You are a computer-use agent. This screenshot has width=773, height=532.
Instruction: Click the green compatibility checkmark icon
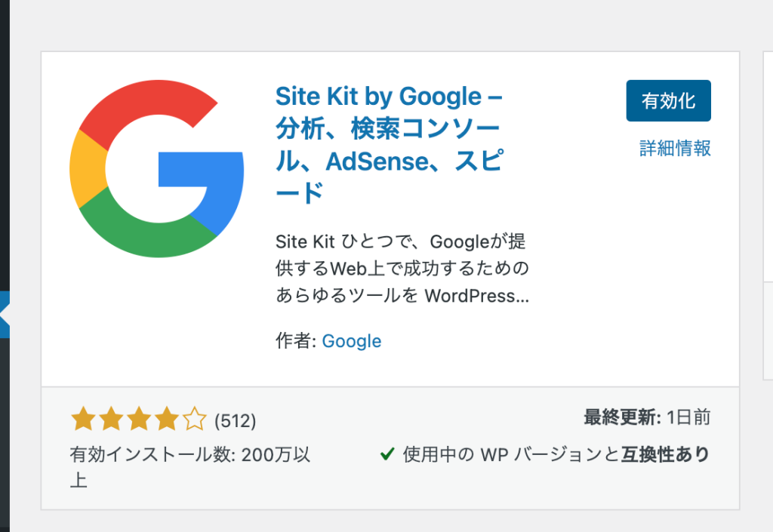(x=387, y=454)
